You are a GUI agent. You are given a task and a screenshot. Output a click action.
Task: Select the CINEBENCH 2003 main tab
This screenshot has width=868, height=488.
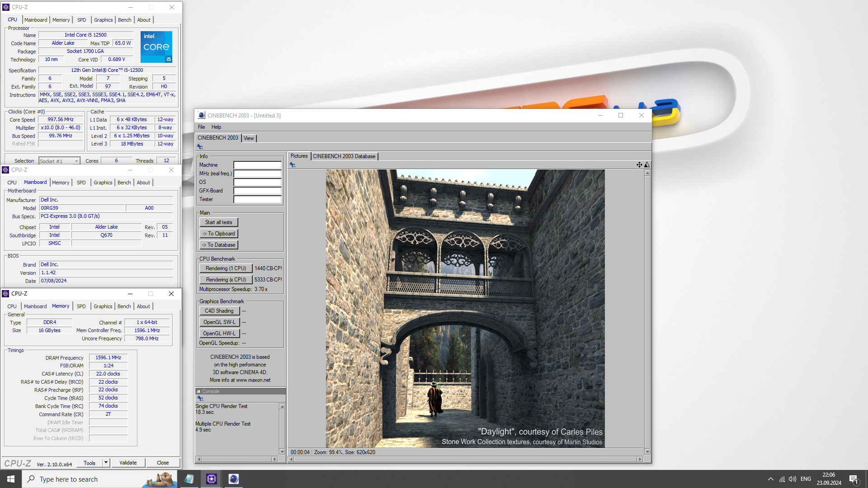218,138
